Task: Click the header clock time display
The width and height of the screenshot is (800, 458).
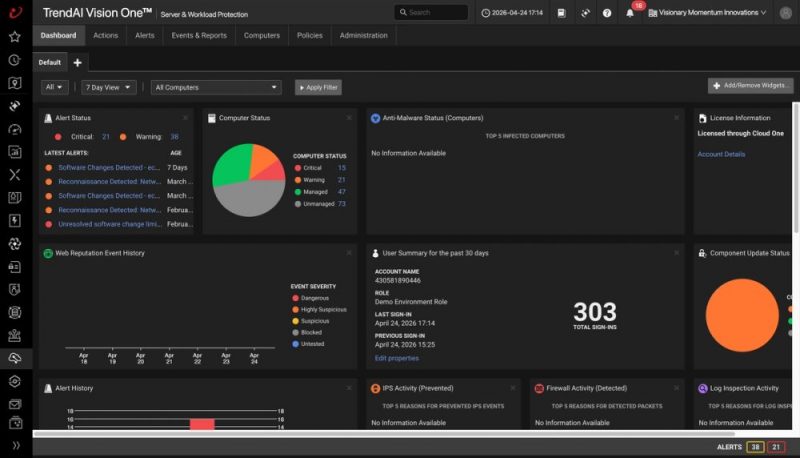Action: pyautogui.click(x=512, y=13)
